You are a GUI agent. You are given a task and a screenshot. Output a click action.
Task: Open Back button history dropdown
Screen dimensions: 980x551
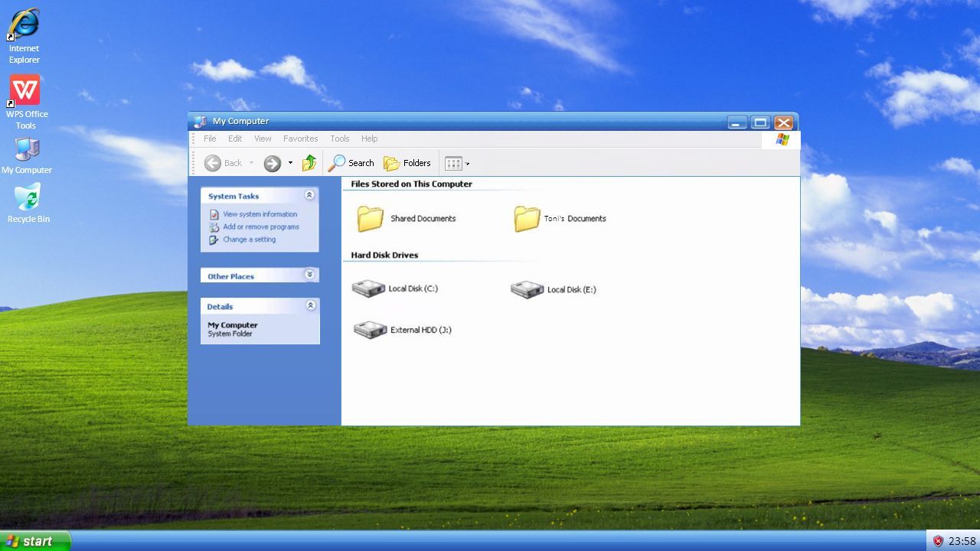coord(251,163)
